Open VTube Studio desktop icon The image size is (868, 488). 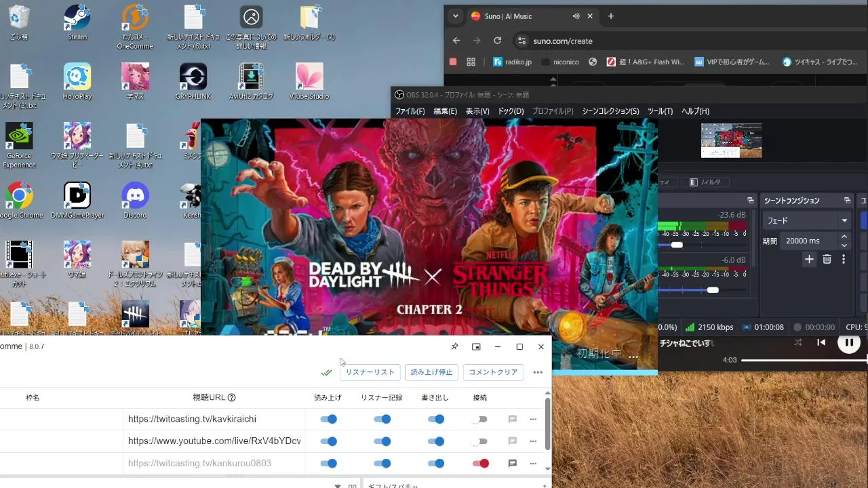coord(309,81)
